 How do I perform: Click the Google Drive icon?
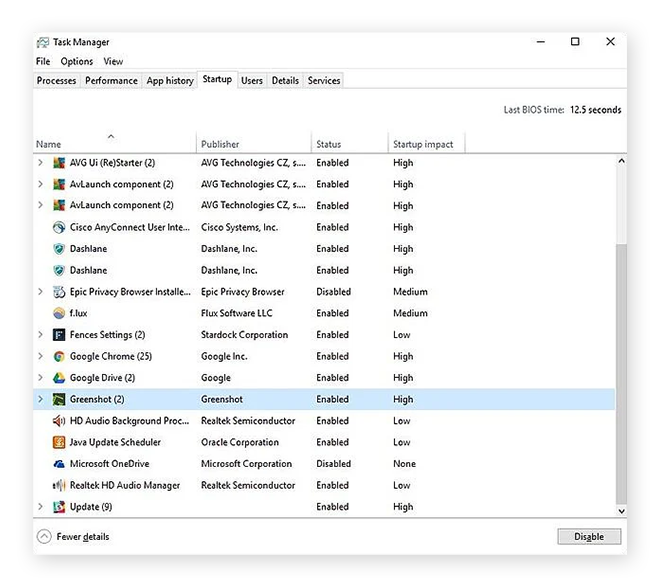click(x=59, y=378)
